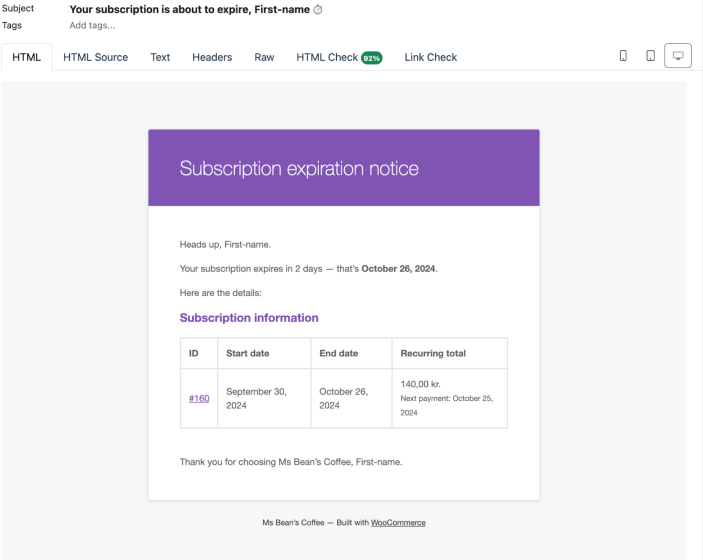Click the Subscription information heading
The width and height of the screenshot is (703, 560).
[249, 318]
